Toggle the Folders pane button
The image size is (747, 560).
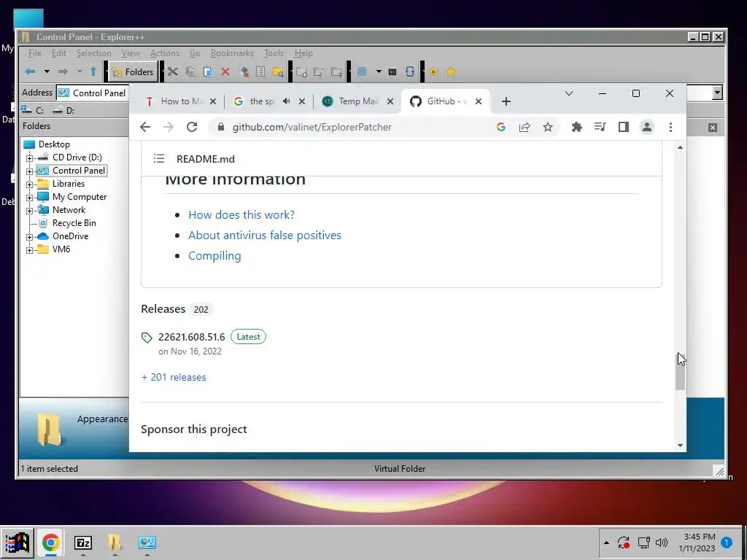click(x=133, y=72)
